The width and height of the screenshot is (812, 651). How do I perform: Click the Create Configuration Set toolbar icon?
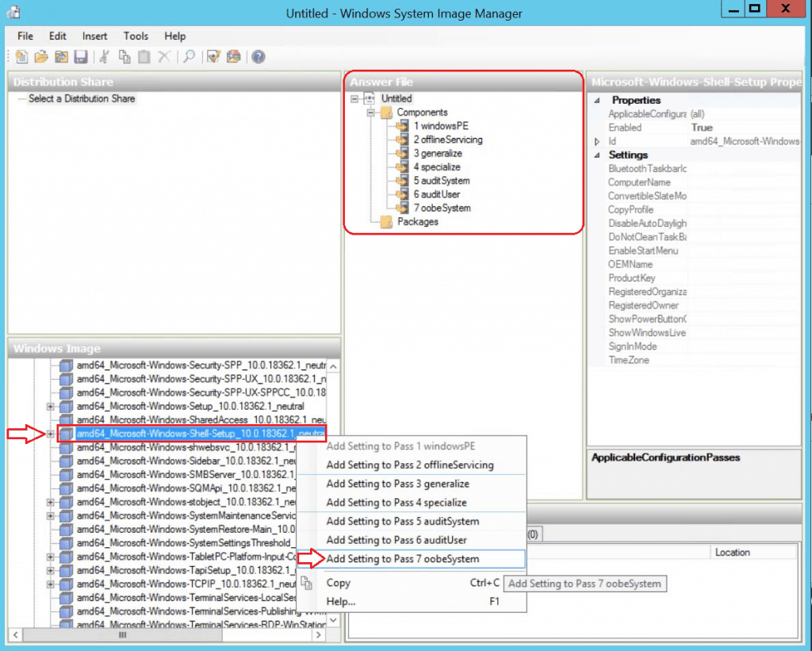point(234,56)
